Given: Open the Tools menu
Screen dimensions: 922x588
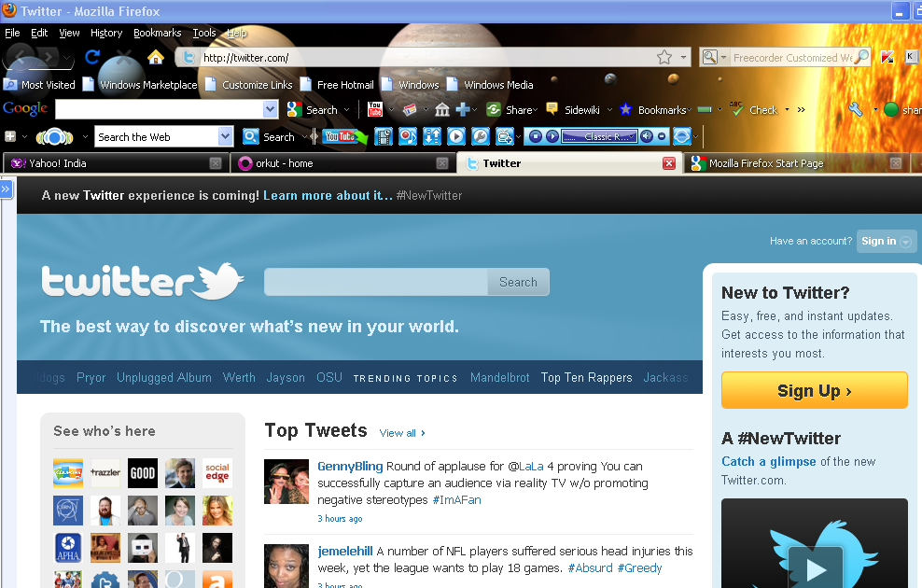Looking at the screenshot, I should (x=204, y=33).
